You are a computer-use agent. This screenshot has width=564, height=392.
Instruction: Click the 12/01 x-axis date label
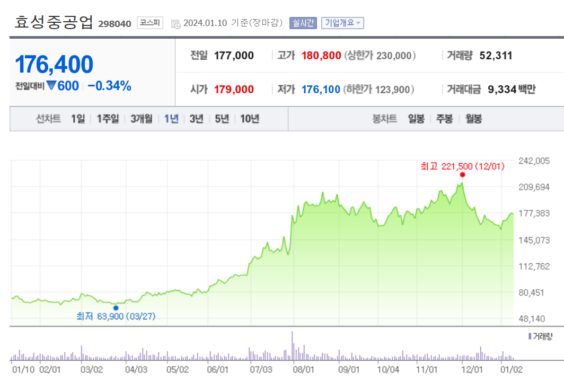pyautogui.click(x=472, y=369)
